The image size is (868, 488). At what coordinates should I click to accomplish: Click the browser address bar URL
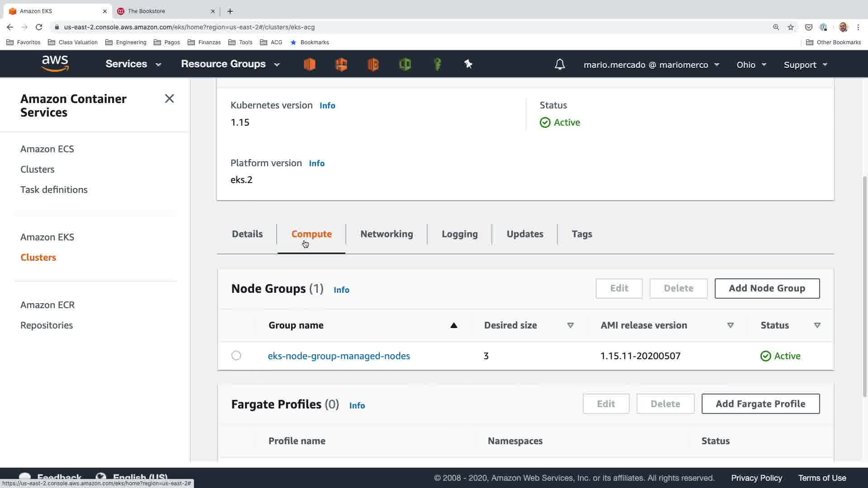coord(189,27)
